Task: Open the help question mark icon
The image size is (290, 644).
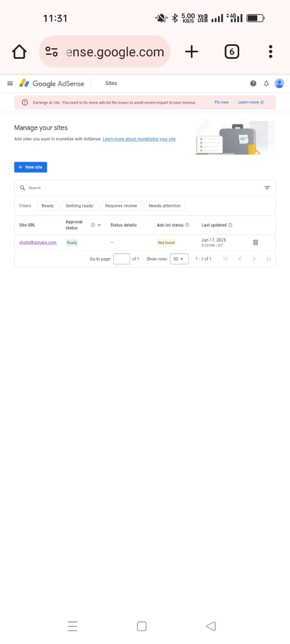Action: click(253, 84)
